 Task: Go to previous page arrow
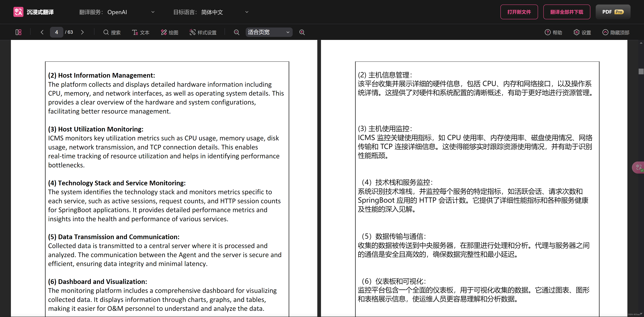coord(42,32)
